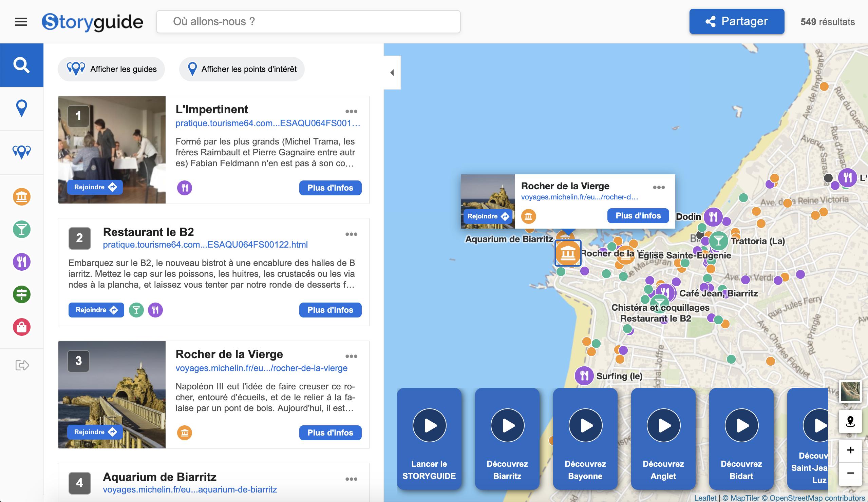Screen dimensions: 868x502
Task: Open the hamburger menu
Action: click(x=21, y=22)
